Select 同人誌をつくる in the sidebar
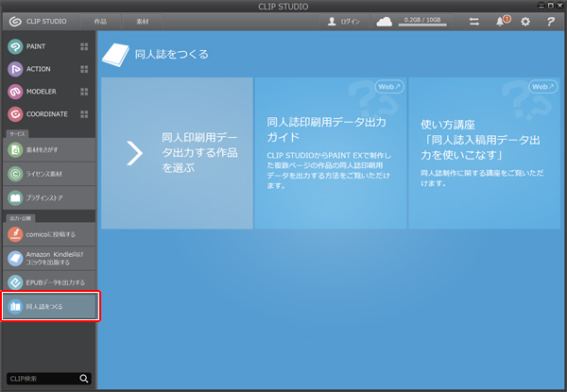 pyautogui.click(x=50, y=306)
